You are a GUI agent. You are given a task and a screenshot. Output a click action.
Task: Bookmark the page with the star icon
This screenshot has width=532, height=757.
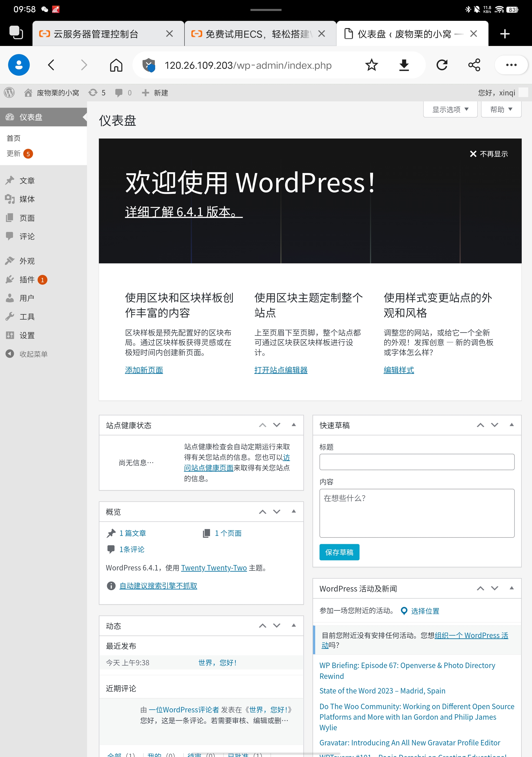pyautogui.click(x=371, y=65)
